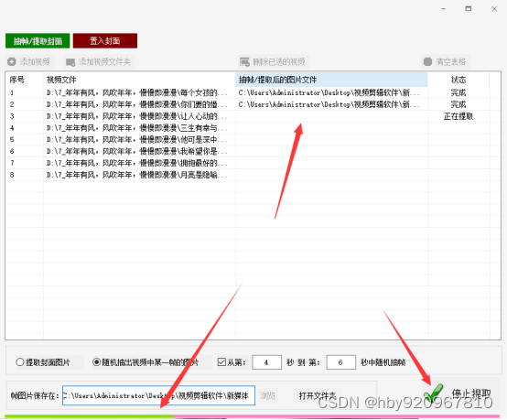This screenshot has height=420, width=507.
Task: Click the green extraction progress bar
Action: [89, 416]
